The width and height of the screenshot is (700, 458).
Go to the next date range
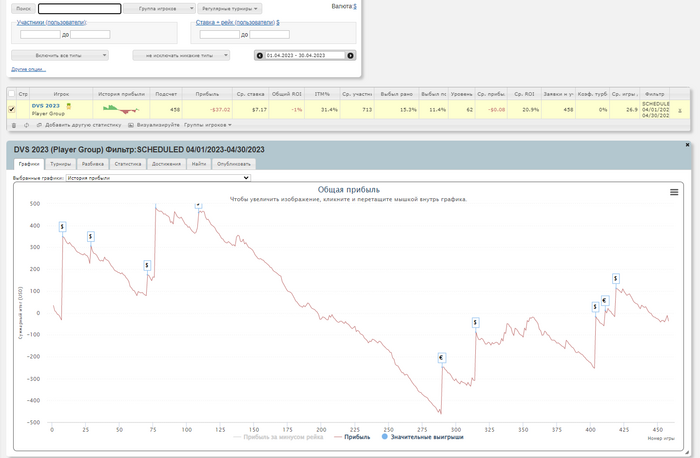click(350, 55)
